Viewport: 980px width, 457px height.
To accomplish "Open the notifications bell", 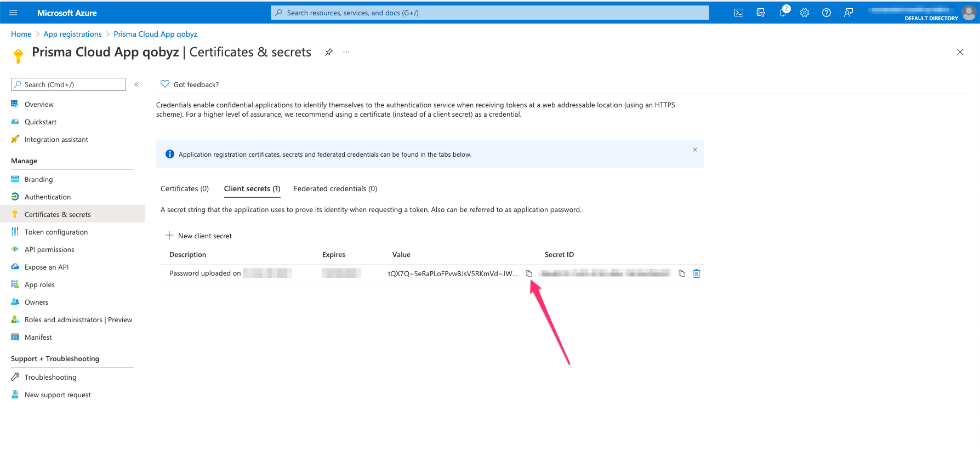I will (x=783, y=13).
